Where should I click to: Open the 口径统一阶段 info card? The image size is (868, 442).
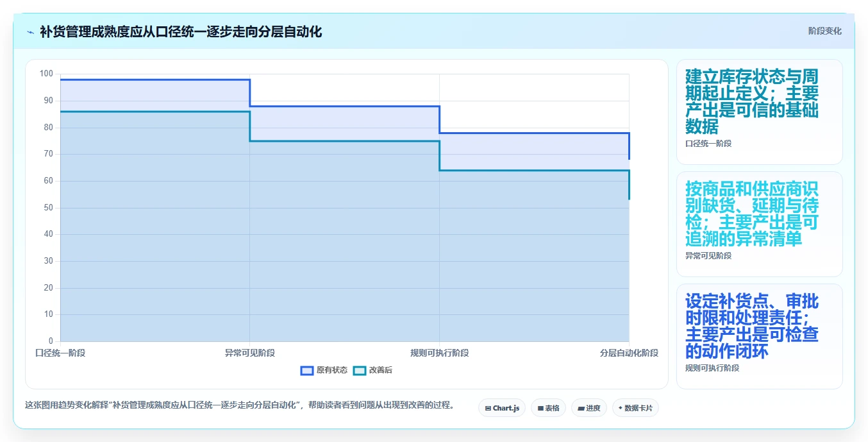(x=759, y=112)
